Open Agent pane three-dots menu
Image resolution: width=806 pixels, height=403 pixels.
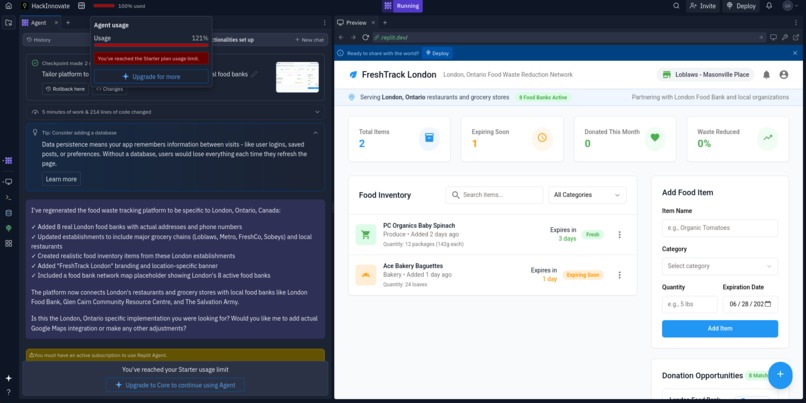click(324, 23)
